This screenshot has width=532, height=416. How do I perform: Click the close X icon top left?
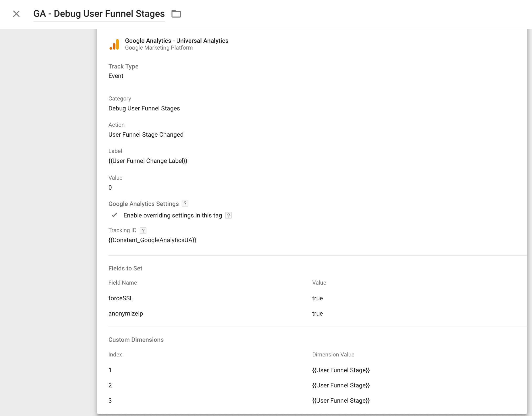[x=17, y=13]
